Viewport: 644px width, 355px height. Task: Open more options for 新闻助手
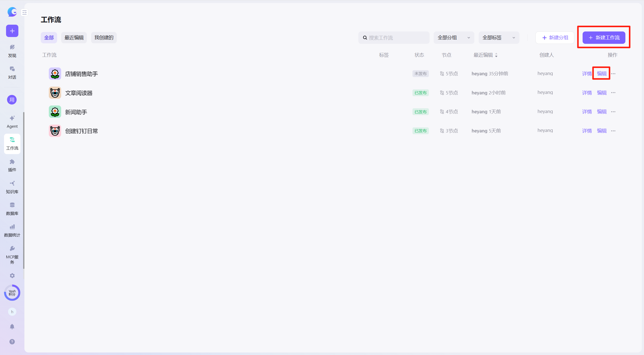tap(613, 112)
